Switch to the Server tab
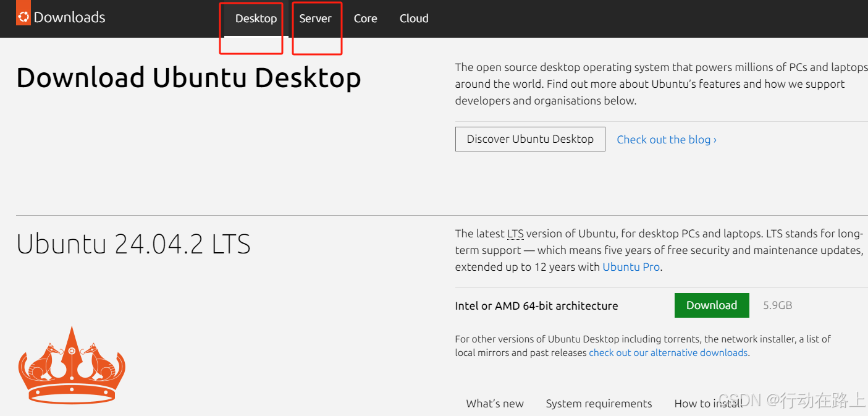Screen dimensions: 868x416 pyautogui.click(x=316, y=19)
